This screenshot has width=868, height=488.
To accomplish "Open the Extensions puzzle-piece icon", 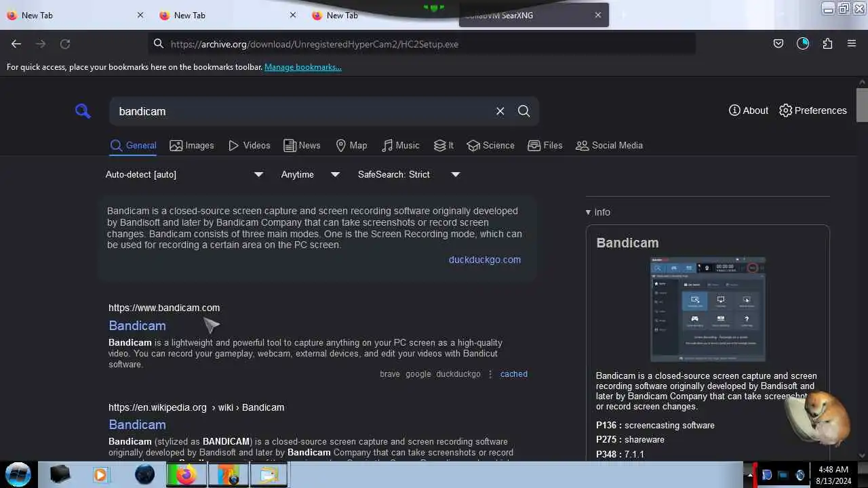I will coord(827,44).
